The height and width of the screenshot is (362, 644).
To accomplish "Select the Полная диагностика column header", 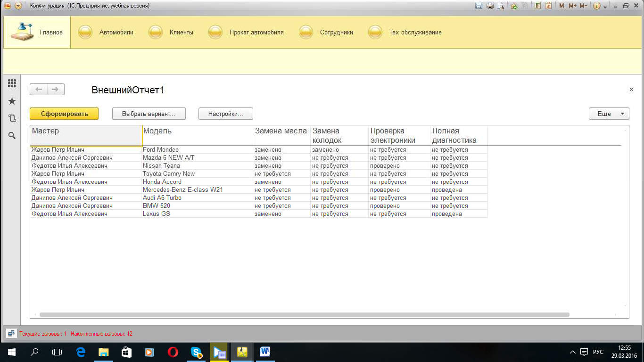I will pos(459,135).
